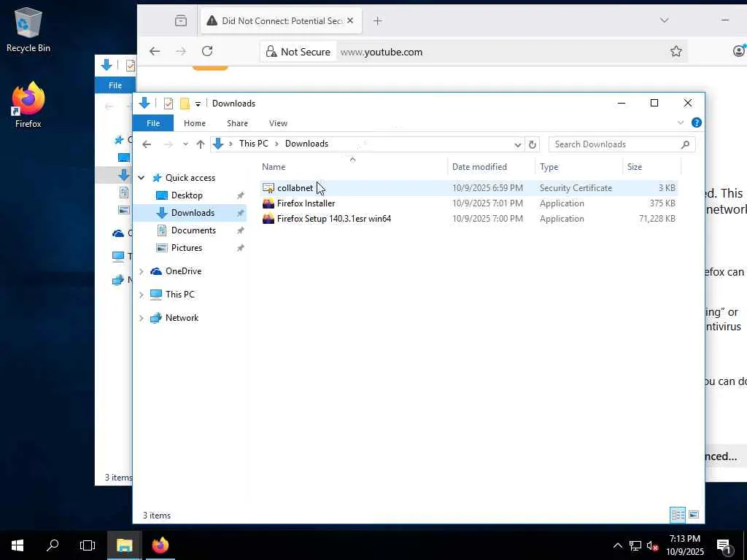The height and width of the screenshot is (560, 747).
Task: Show hidden system tray icons
Action: 617,545
